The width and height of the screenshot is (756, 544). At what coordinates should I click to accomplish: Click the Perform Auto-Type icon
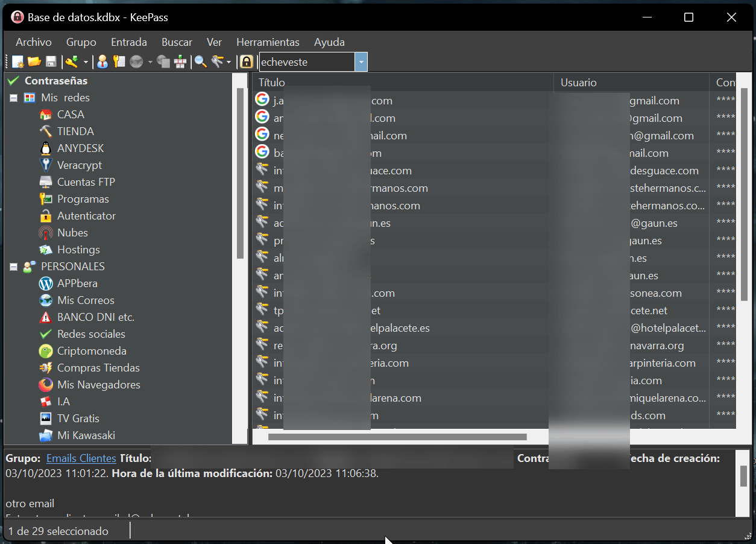tap(180, 62)
